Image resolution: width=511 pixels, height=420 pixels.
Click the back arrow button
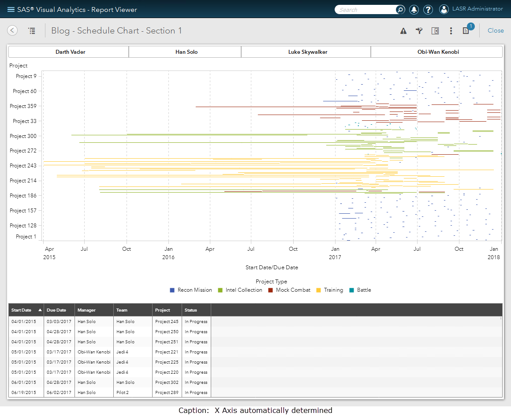click(12, 30)
